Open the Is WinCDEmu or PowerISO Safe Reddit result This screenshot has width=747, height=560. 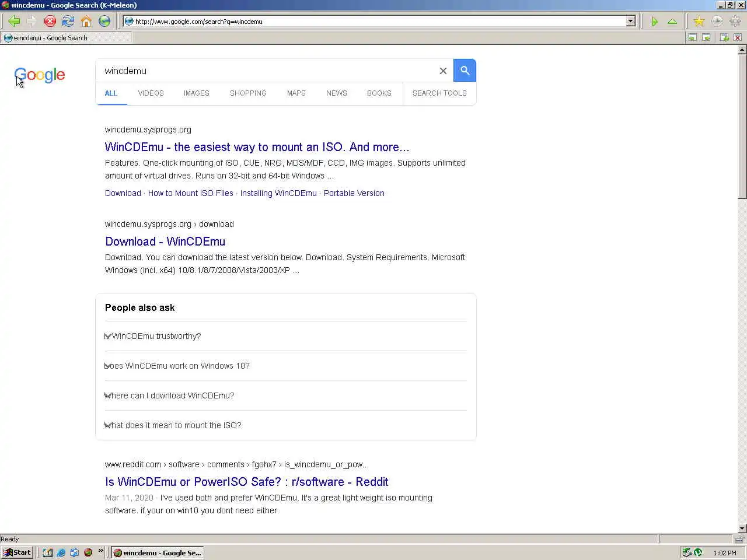(247, 482)
